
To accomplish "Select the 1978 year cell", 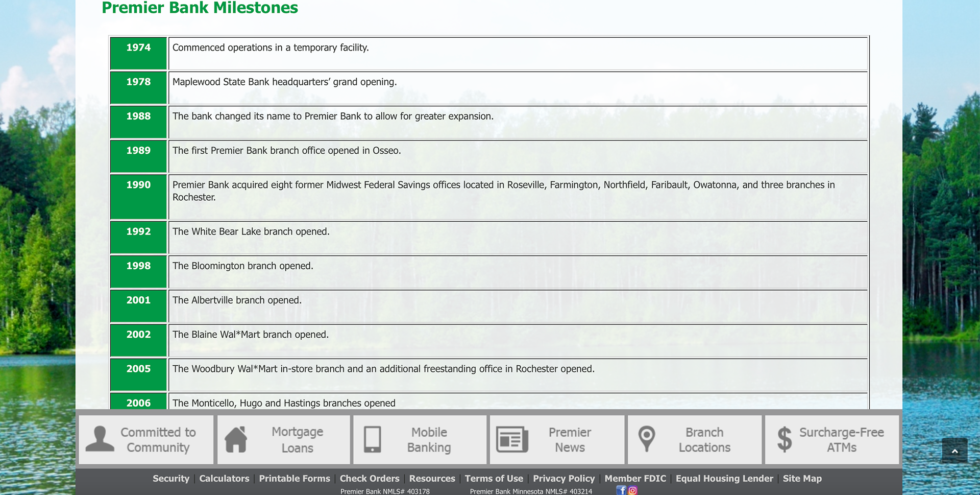I will [x=138, y=87].
